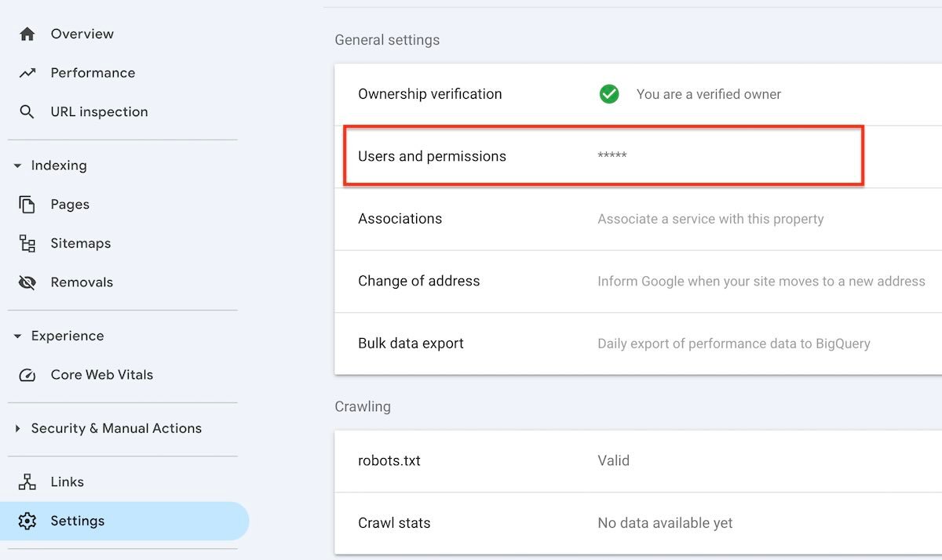Expand the Security & Manual Actions section

[x=17, y=429]
